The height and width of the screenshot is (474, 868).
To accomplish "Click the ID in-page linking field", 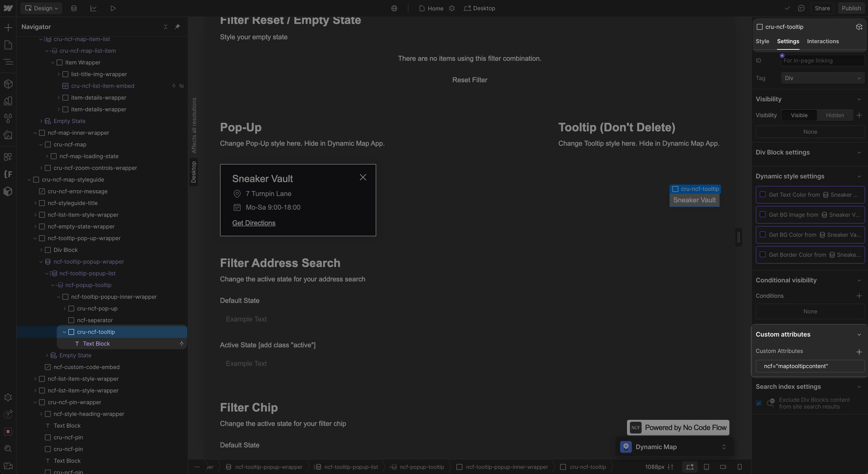I will click(823, 61).
